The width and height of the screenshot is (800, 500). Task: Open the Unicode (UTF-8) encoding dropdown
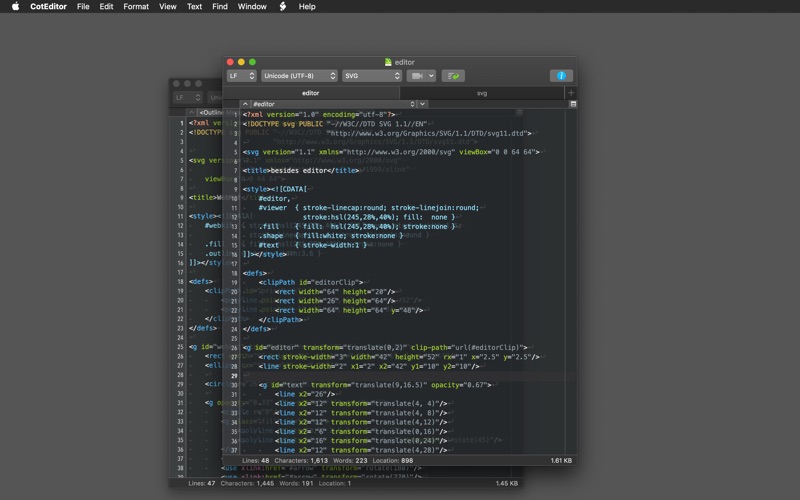coord(299,76)
